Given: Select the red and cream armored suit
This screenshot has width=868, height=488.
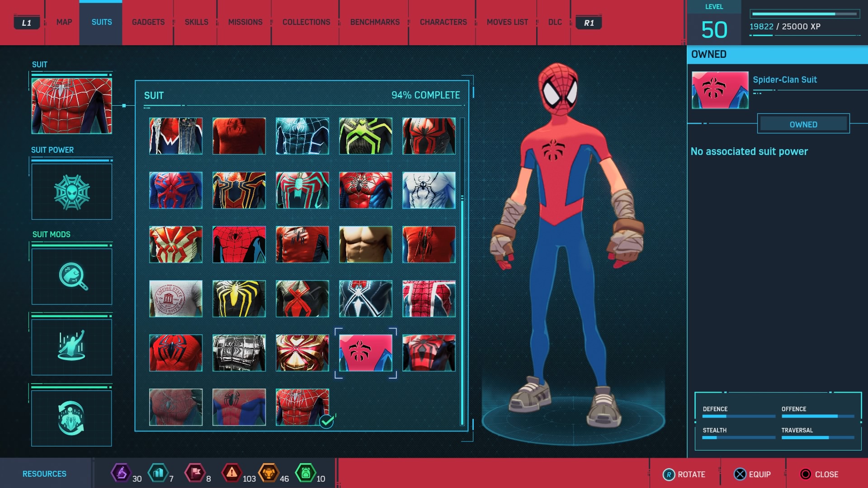Looking at the screenshot, I should 176,244.
